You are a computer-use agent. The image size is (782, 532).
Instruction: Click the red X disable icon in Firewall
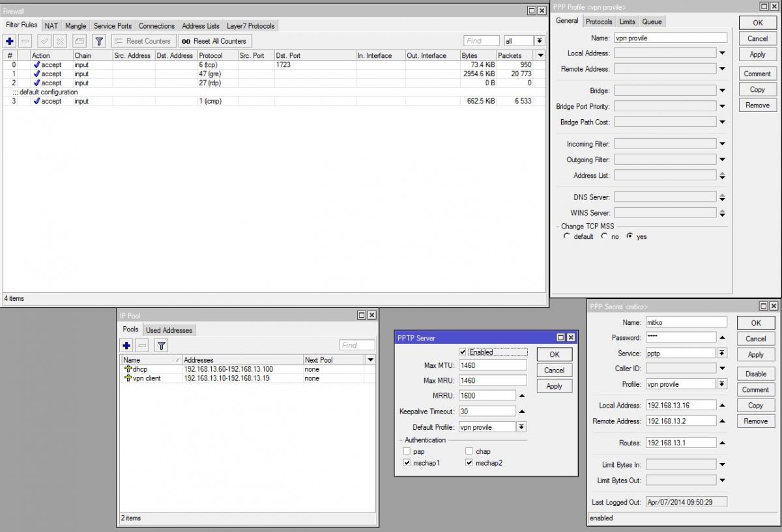[x=60, y=41]
